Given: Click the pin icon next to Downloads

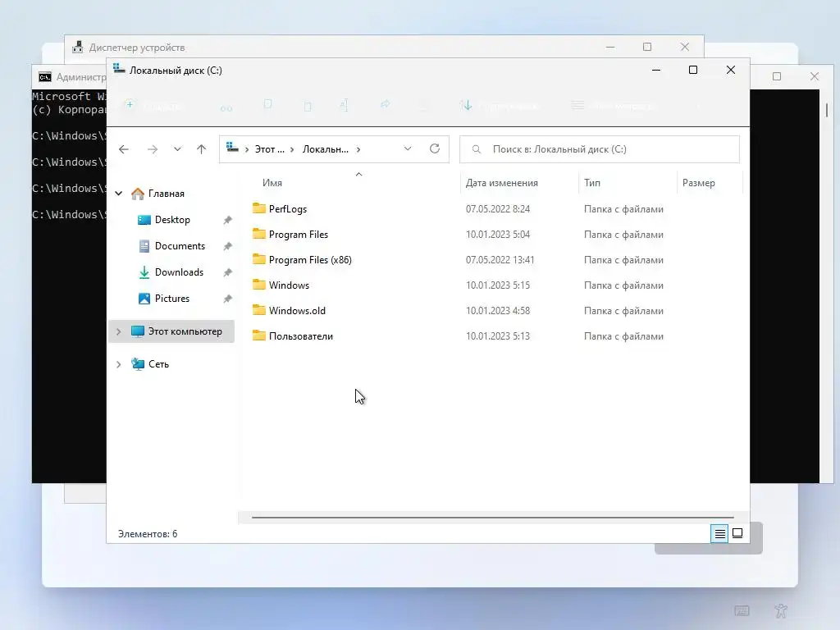Looking at the screenshot, I should 228,272.
